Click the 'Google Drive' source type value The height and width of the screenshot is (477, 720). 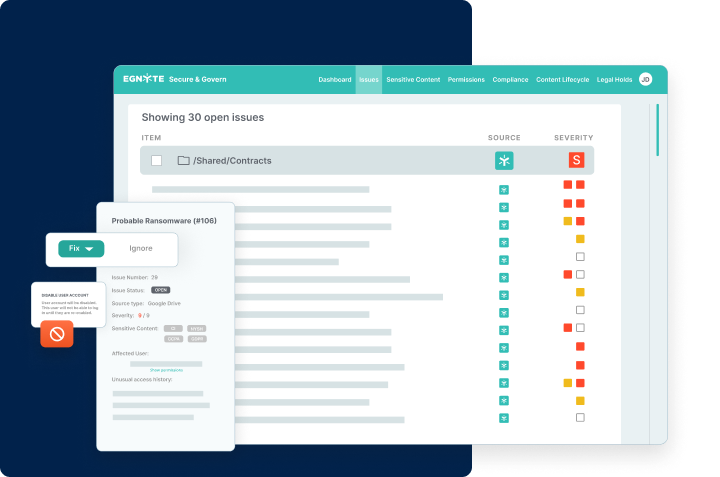pyautogui.click(x=164, y=303)
